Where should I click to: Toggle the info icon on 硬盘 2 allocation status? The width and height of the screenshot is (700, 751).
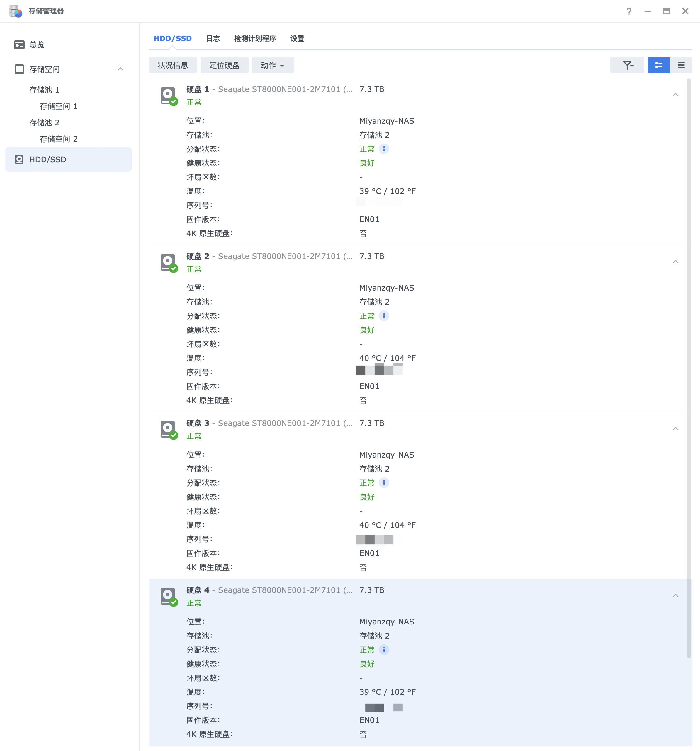click(x=384, y=316)
